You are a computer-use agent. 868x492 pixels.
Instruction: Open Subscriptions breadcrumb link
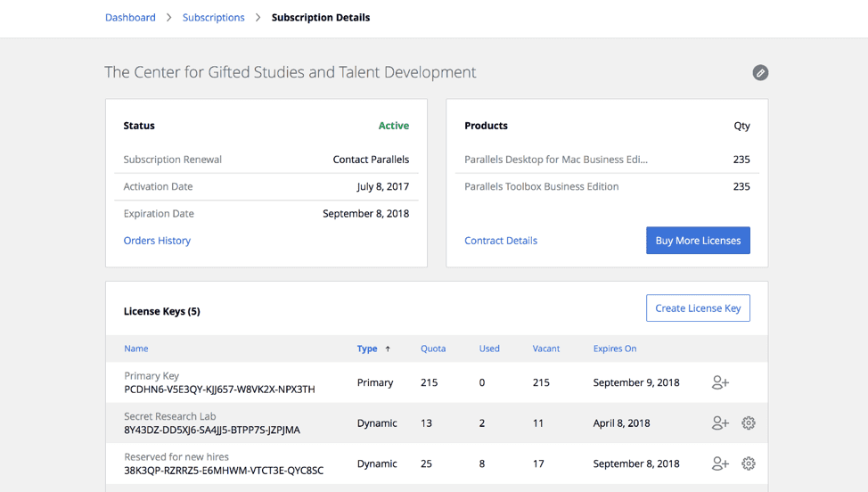pyautogui.click(x=214, y=17)
